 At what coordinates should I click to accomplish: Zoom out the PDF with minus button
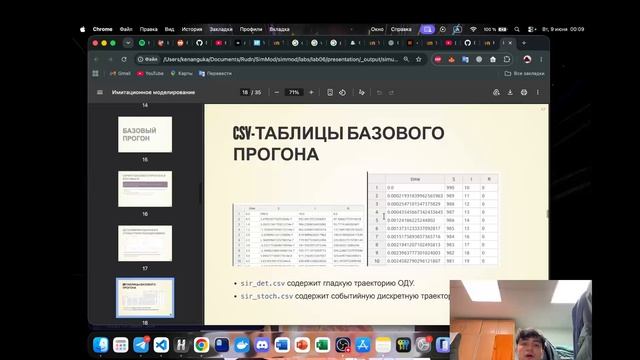coord(277,92)
